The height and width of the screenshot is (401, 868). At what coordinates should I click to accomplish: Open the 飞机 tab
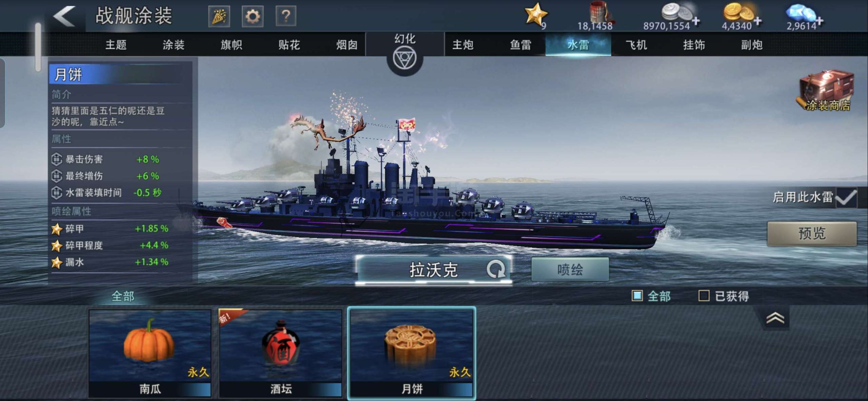[636, 45]
